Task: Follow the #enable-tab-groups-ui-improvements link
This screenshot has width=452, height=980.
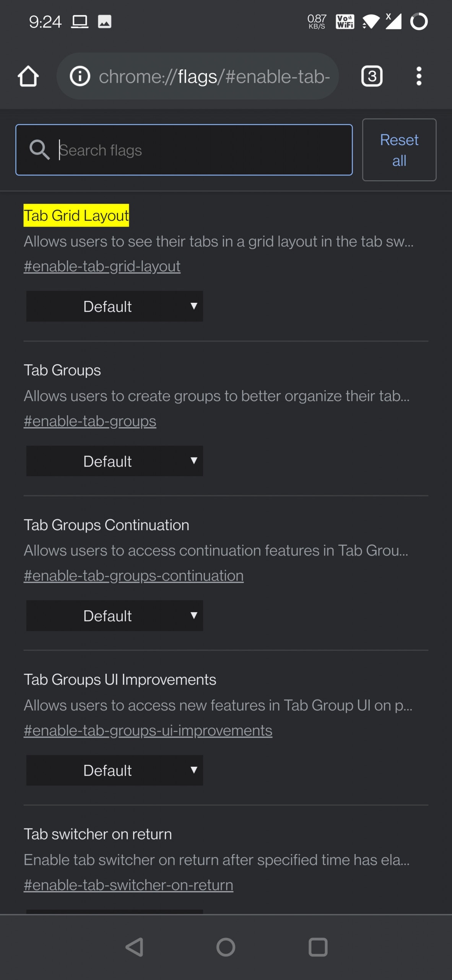Action: (148, 730)
